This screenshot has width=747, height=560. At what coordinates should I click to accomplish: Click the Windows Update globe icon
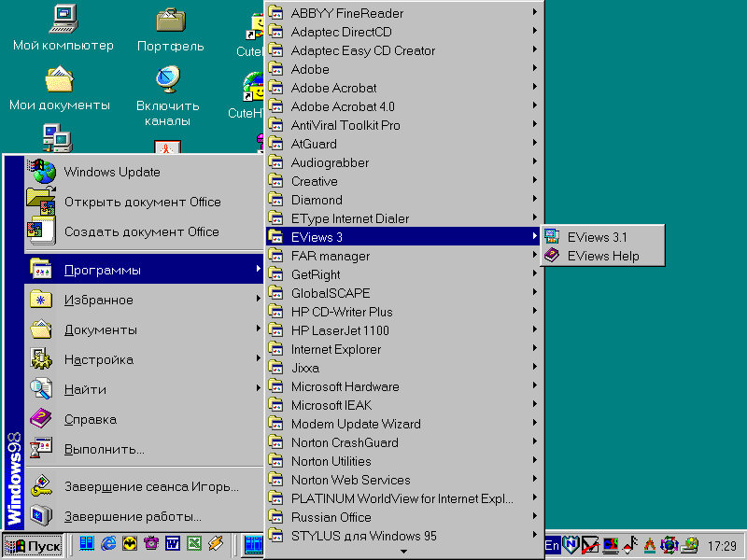42,172
